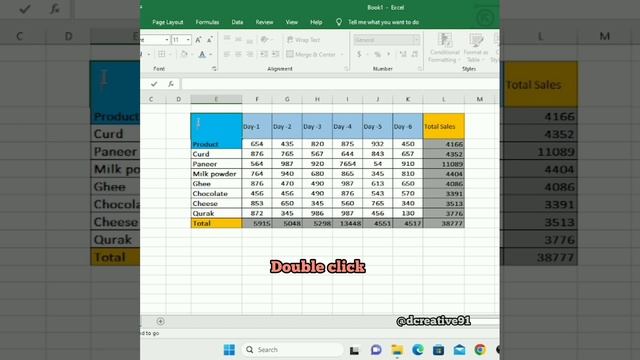Viewport: 640px width, 360px height.
Task: Open the Page Layout ribbon tab
Action: point(168,22)
